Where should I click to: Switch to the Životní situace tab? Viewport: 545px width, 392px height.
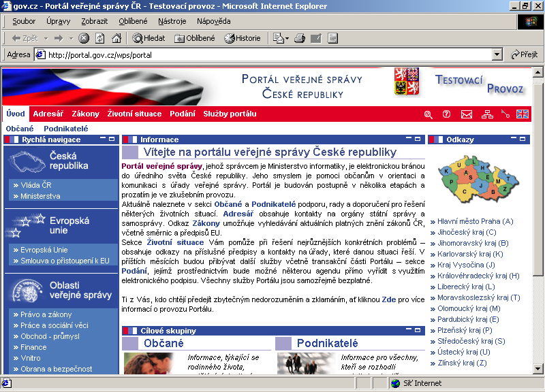tap(134, 114)
